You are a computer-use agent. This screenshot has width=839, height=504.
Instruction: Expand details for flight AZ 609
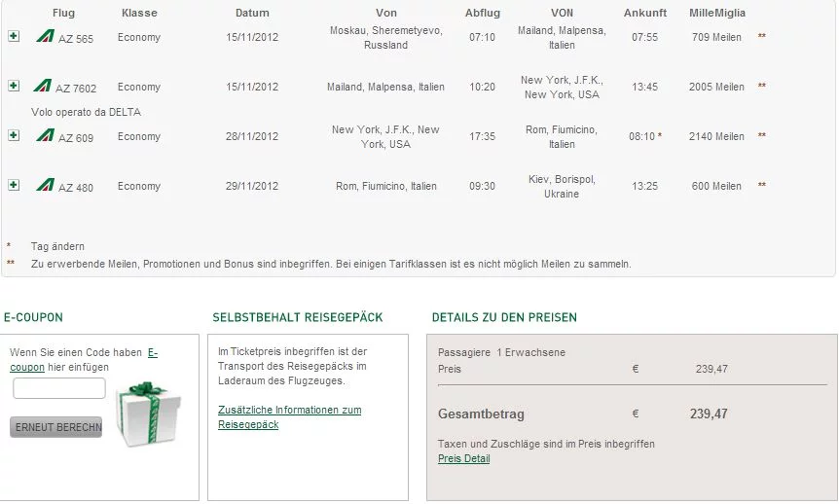14,135
